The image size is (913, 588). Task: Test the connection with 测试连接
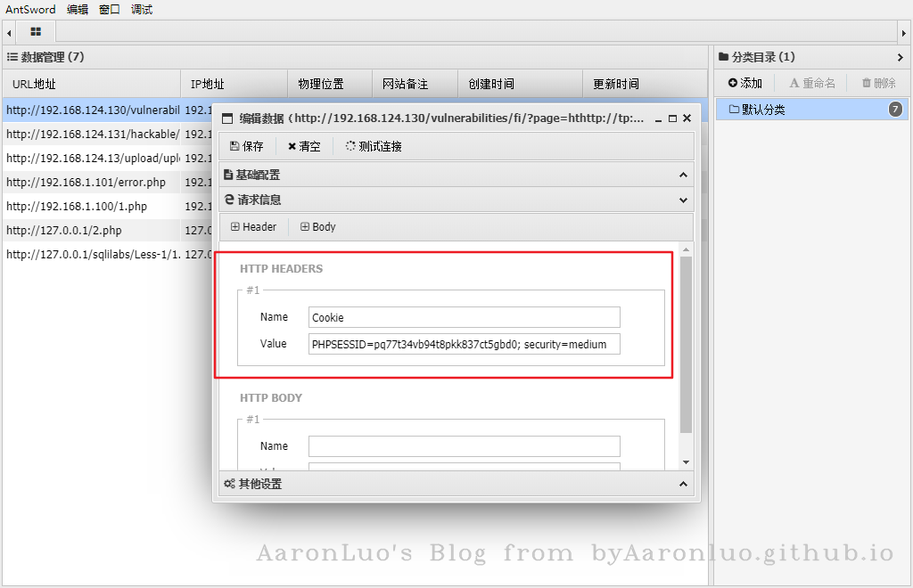tap(374, 146)
